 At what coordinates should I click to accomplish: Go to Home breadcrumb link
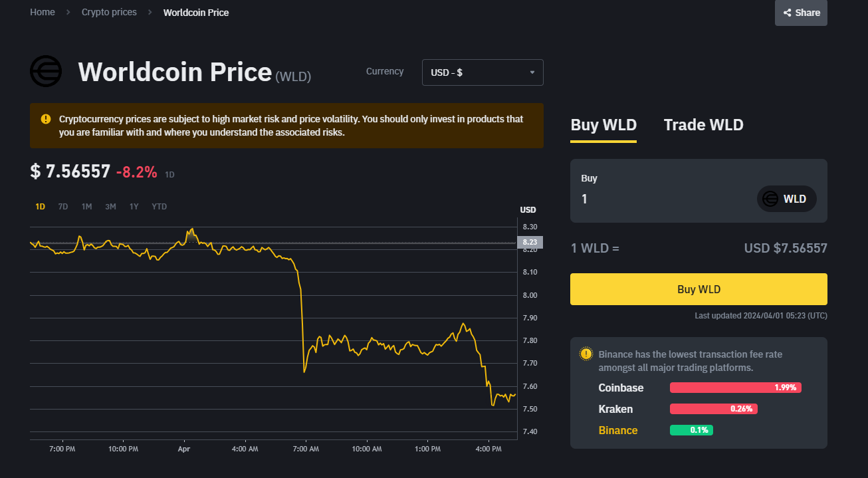click(x=43, y=12)
